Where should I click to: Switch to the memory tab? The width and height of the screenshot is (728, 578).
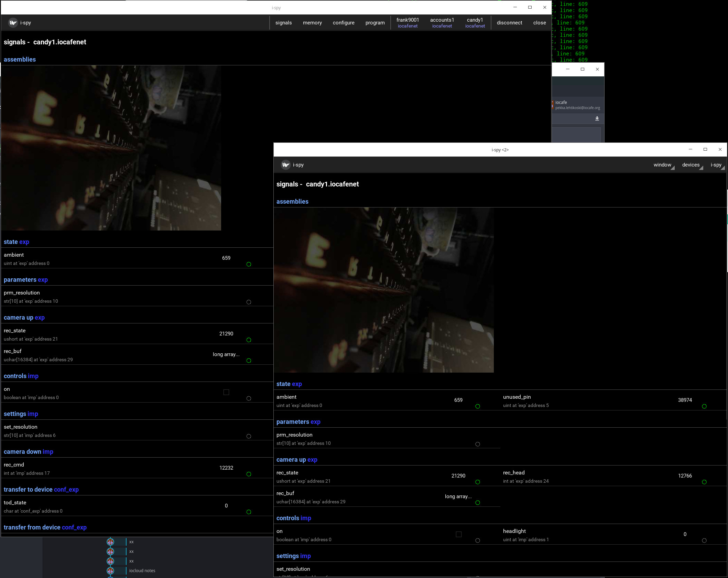tap(312, 23)
